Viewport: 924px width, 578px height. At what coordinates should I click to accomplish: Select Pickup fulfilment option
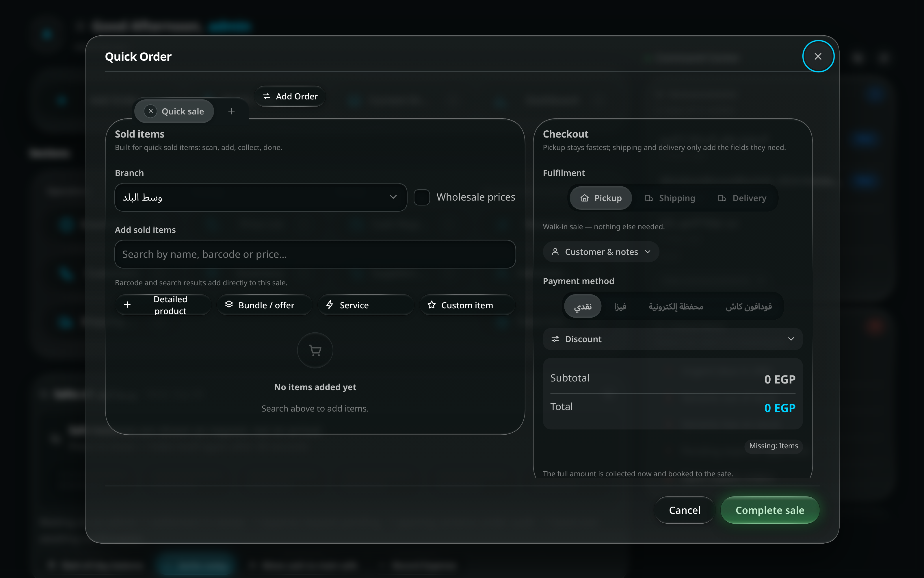coord(600,198)
